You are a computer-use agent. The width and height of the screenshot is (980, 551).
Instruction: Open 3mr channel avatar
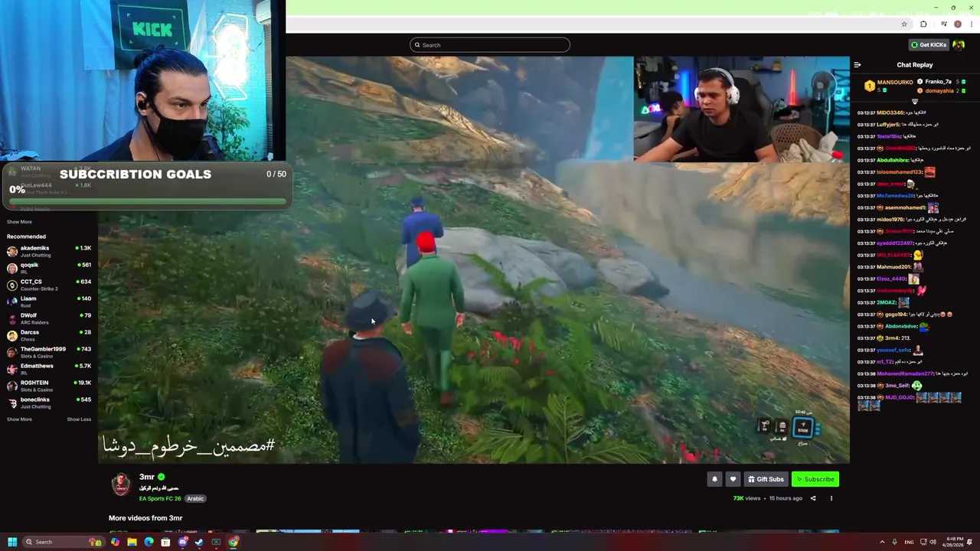[121, 484]
